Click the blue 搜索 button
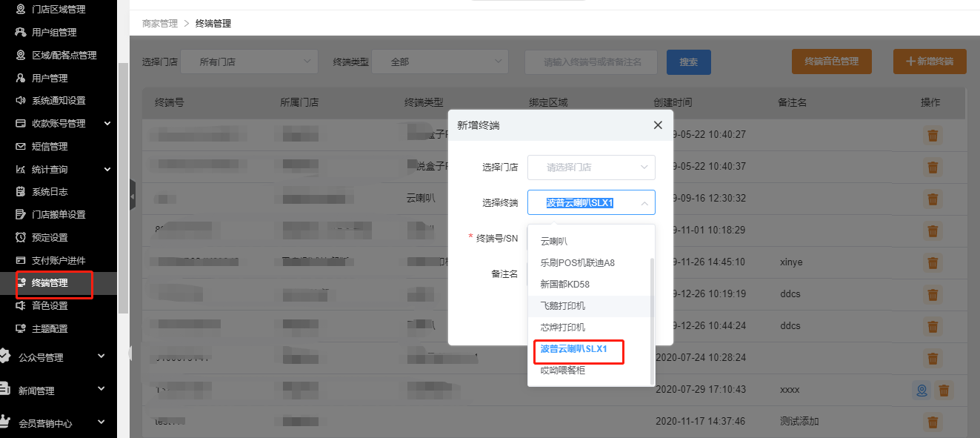 tap(688, 62)
